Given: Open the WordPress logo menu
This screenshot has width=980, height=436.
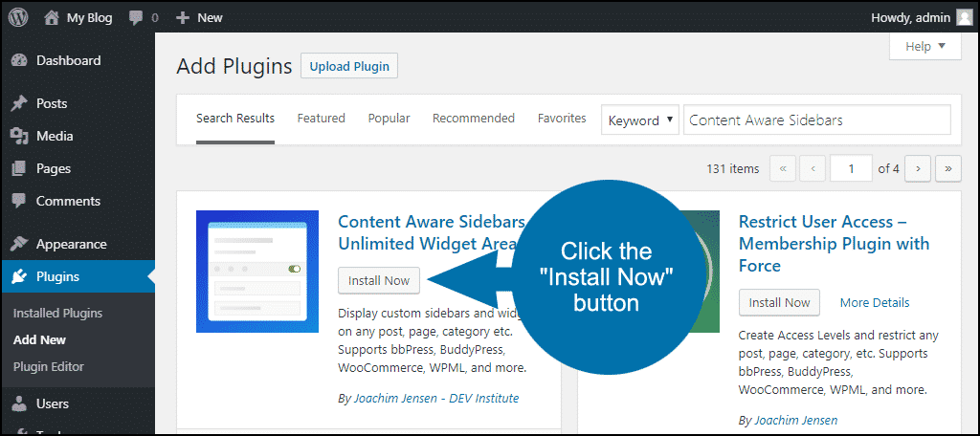Looking at the screenshot, I should coord(18,17).
